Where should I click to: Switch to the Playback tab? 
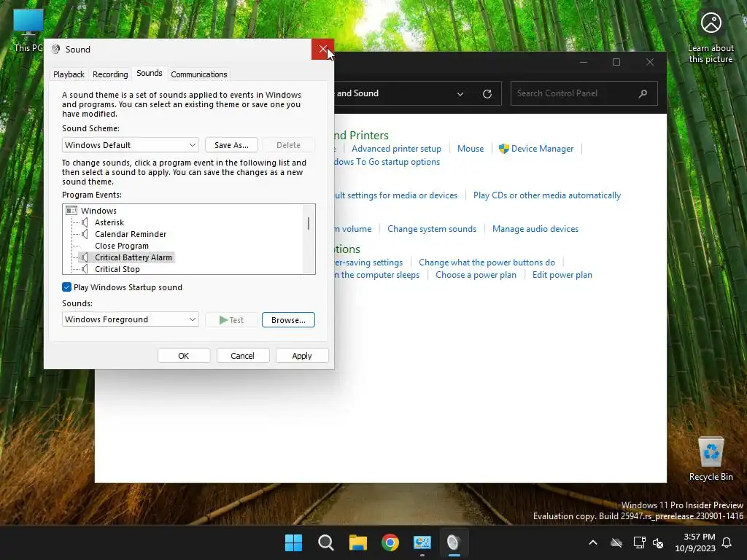[69, 74]
